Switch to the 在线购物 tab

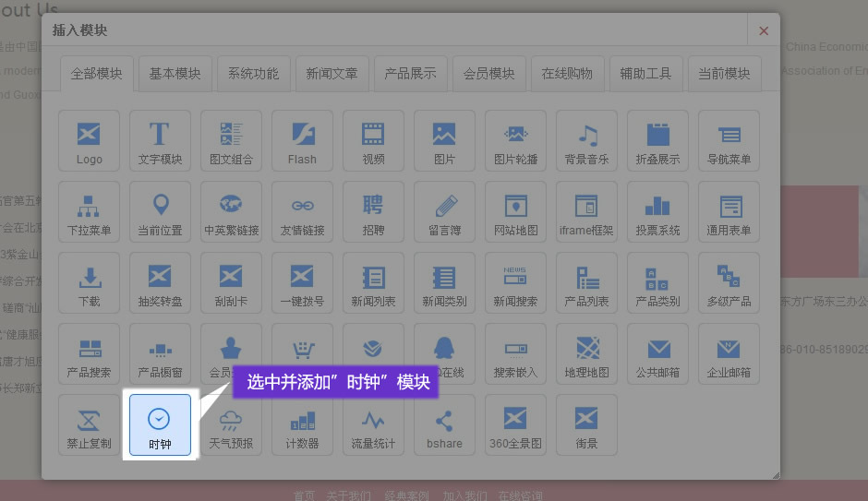(567, 74)
